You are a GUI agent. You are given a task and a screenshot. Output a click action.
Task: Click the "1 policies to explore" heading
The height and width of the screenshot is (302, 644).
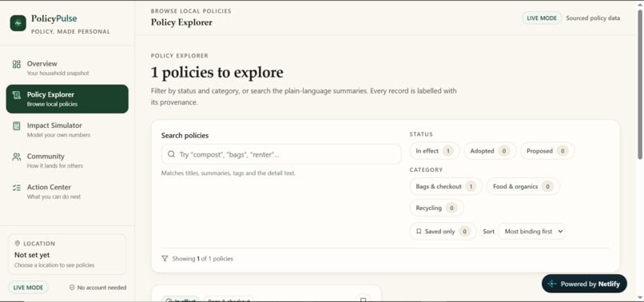217,73
